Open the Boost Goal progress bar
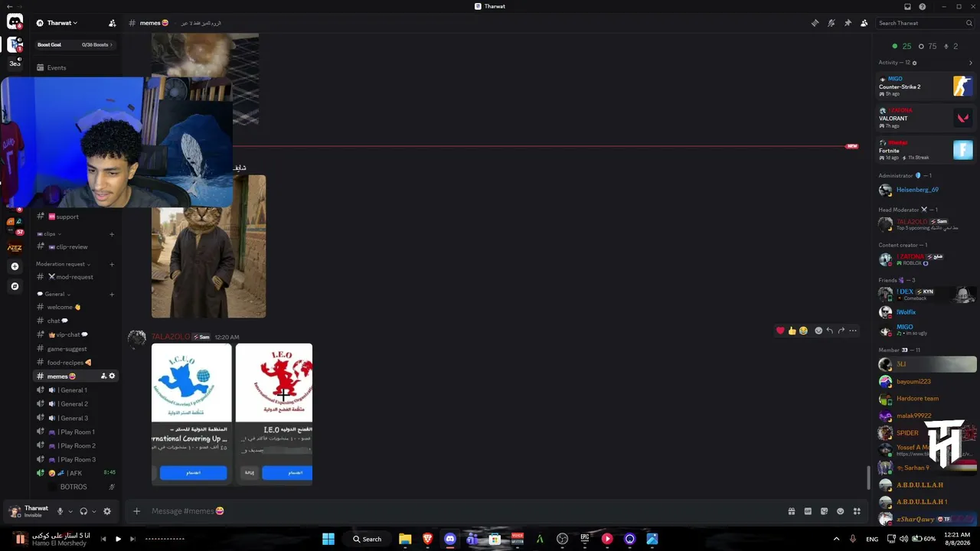This screenshot has height=551, width=980. point(75,45)
